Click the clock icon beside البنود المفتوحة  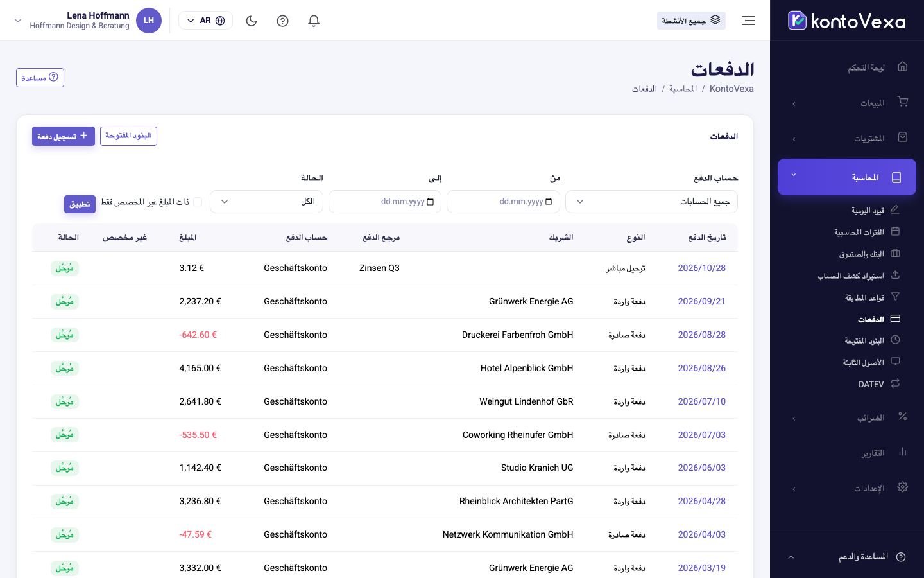point(895,340)
